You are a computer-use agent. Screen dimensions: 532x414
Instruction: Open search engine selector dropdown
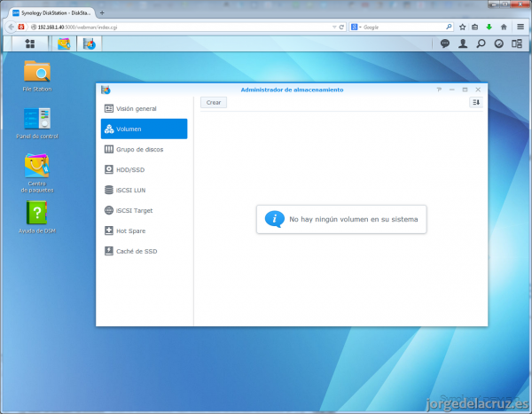pos(356,27)
